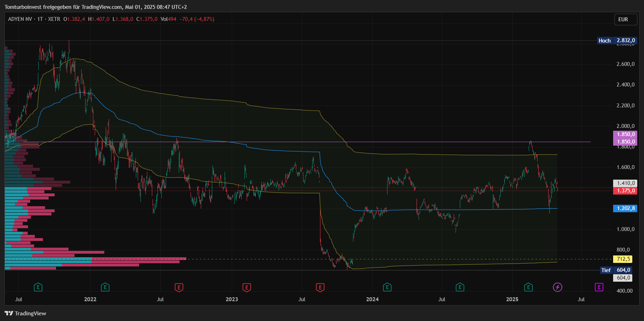Click the TradingView logo

25,313
